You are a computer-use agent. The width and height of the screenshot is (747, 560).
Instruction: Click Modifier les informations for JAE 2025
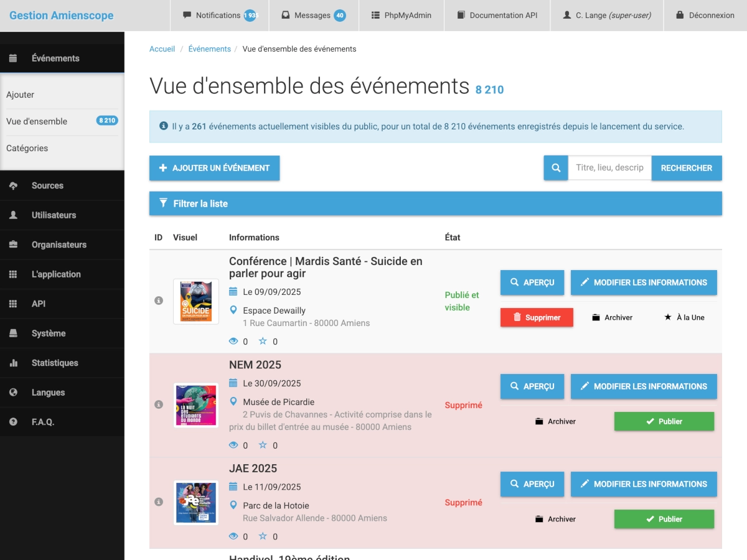pos(644,484)
